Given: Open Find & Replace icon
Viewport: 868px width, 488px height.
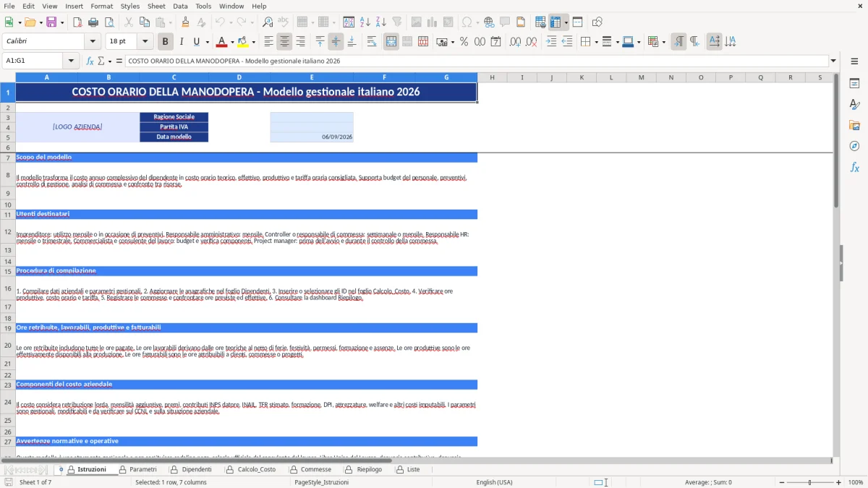Looking at the screenshot, I should point(268,22).
